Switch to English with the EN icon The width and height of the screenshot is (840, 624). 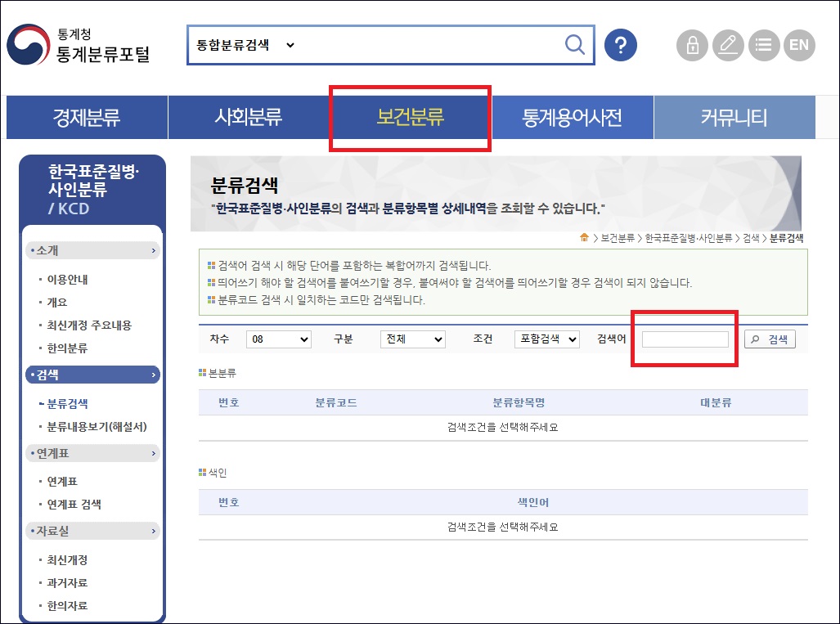799,45
